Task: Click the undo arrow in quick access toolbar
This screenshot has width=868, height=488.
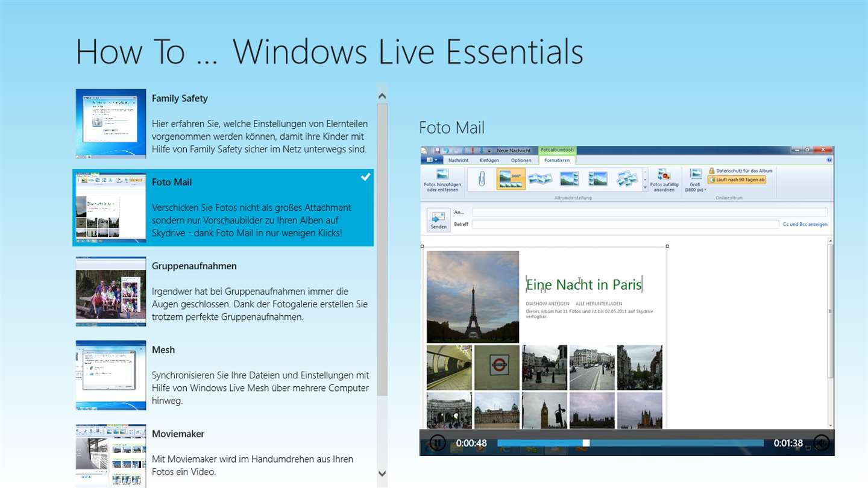Action: coord(445,150)
